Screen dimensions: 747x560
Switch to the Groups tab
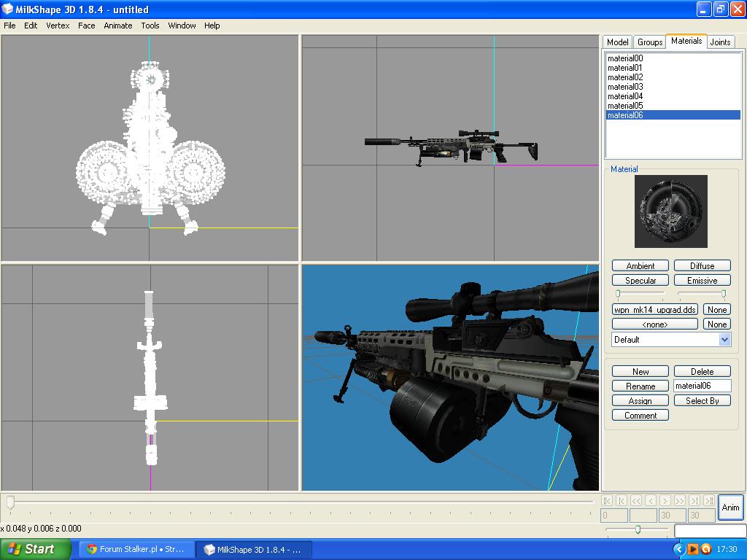[x=649, y=42]
